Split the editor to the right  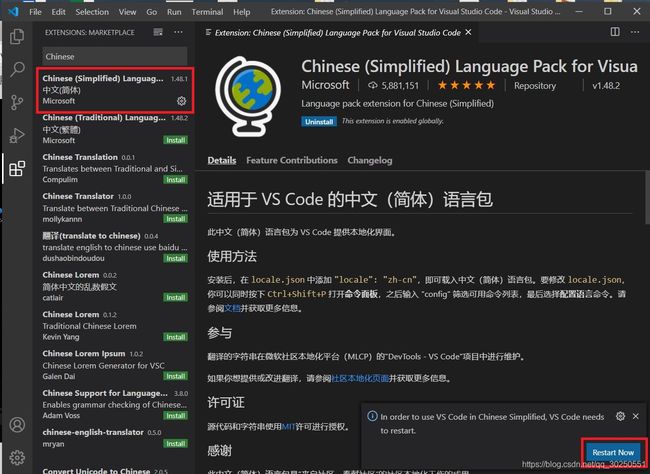pos(615,32)
